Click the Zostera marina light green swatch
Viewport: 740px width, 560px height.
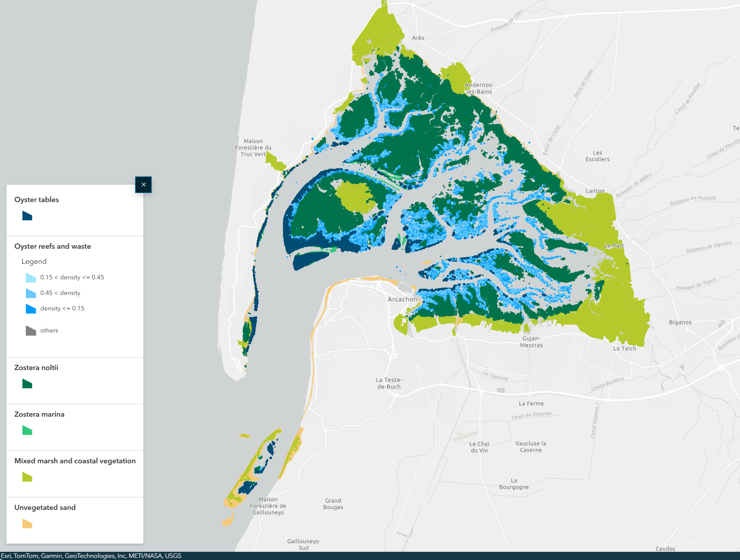coord(27,430)
